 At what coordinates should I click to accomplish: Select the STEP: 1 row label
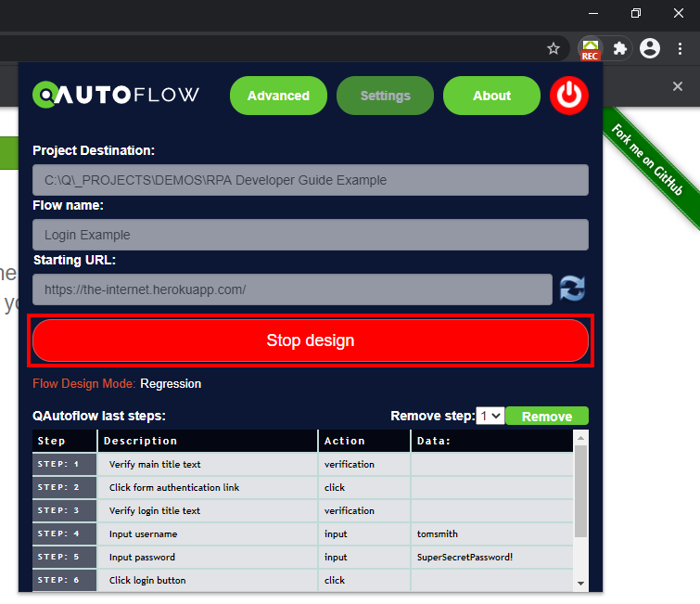(x=65, y=464)
